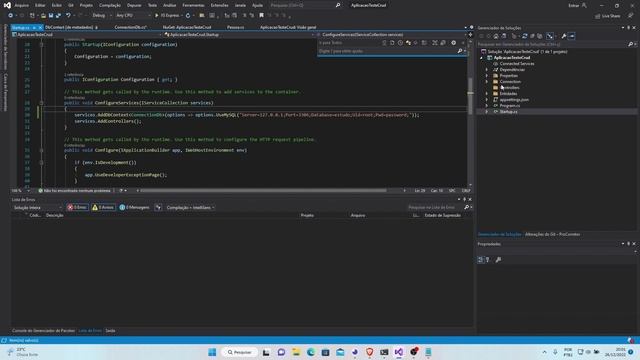Switch to the Pessoa.cs tab
This screenshot has width=640, height=360.
[x=236, y=27]
